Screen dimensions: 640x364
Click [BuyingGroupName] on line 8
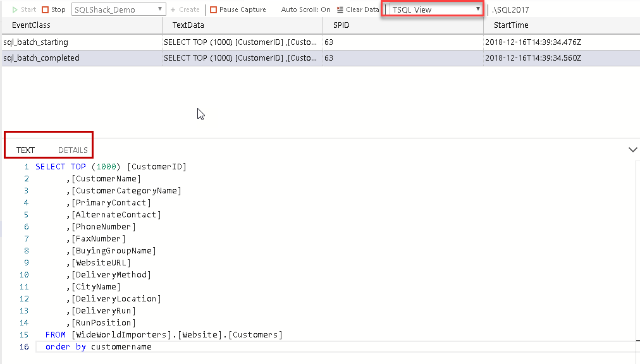[113, 250]
